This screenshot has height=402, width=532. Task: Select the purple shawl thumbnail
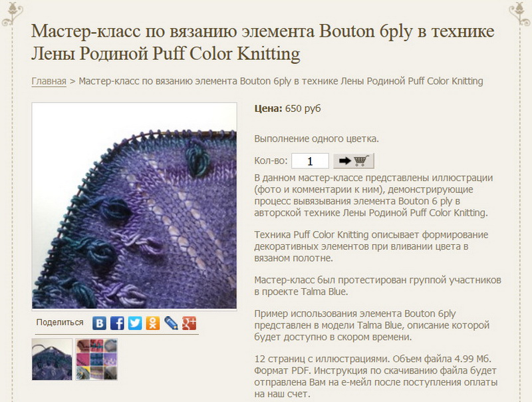click(x=52, y=359)
